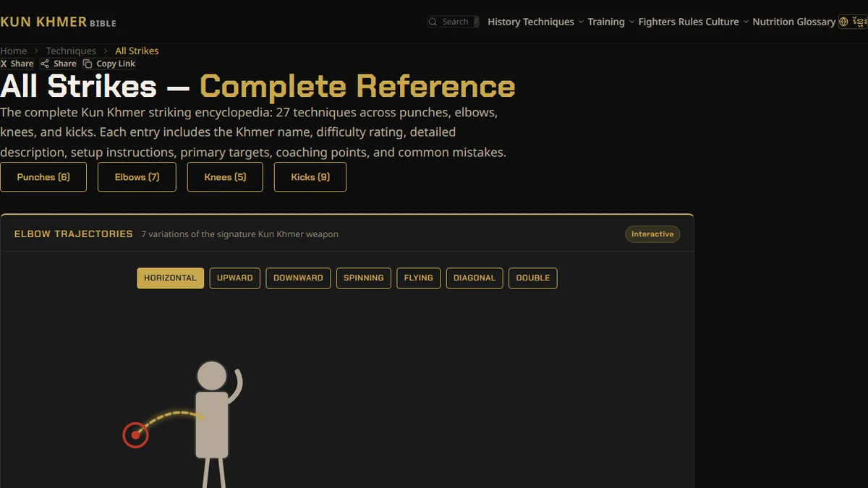Click the Kun Khmer Bible logo
The image size is (868, 488).
click(58, 22)
